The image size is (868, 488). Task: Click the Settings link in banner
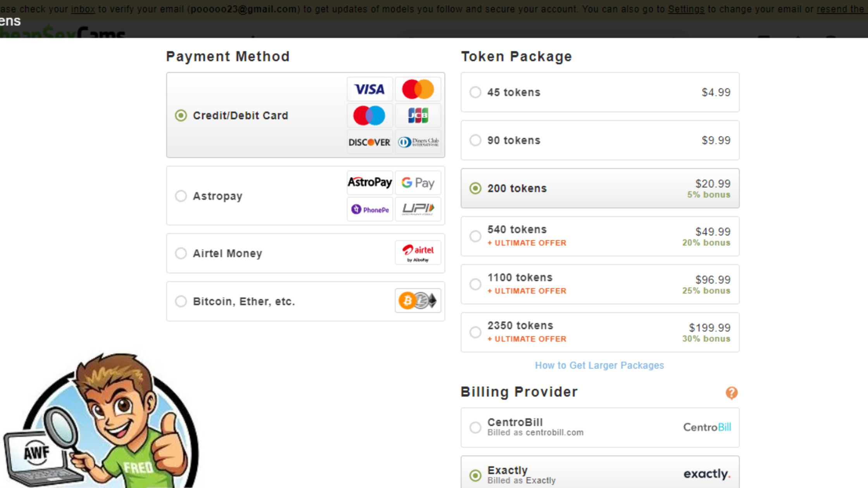(686, 9)
